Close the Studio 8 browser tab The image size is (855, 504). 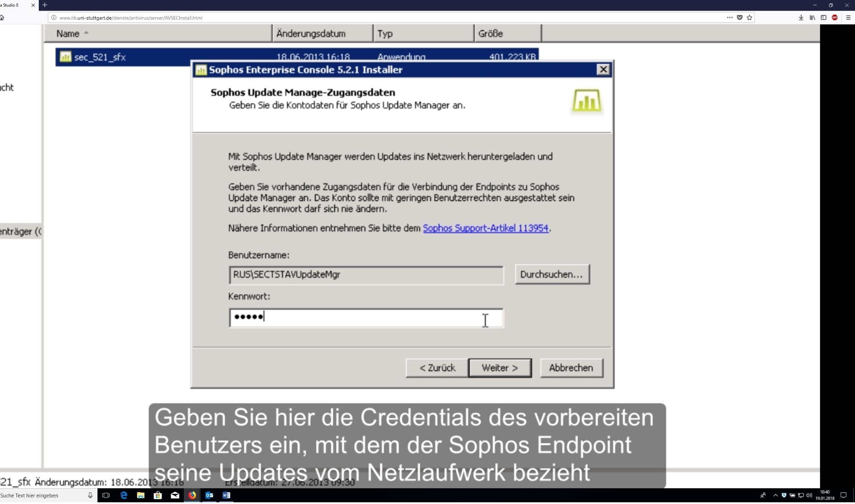click(33, 5)
